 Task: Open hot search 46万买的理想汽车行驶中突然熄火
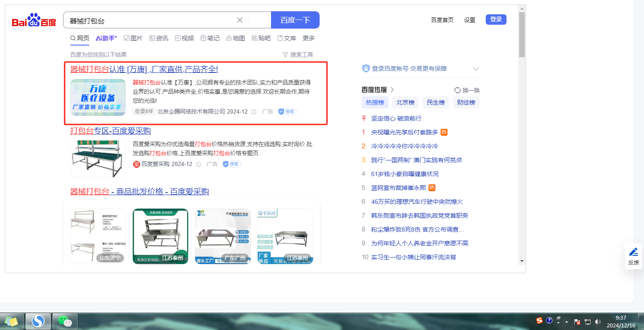pyautogui.click(x=417, y=202)
